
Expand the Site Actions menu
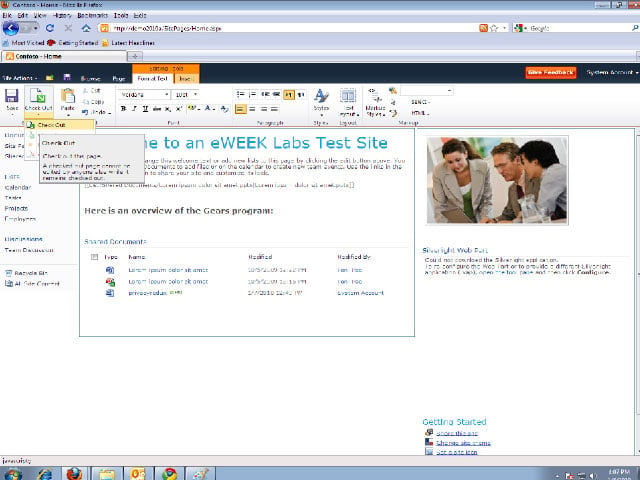[x=19, y=78]
